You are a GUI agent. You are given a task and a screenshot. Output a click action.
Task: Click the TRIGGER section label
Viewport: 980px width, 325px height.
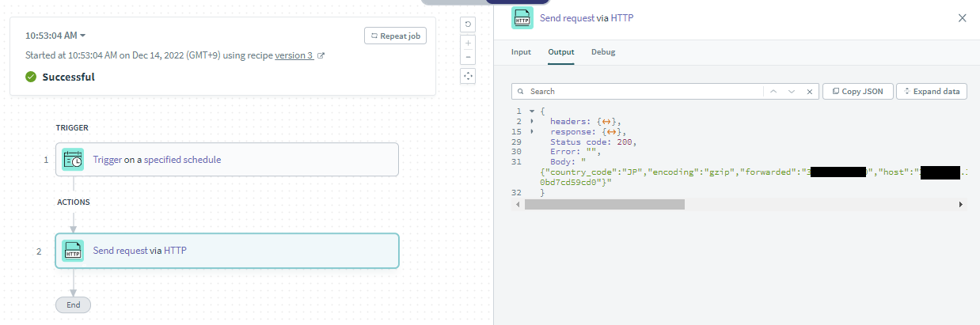coord(72,127)
